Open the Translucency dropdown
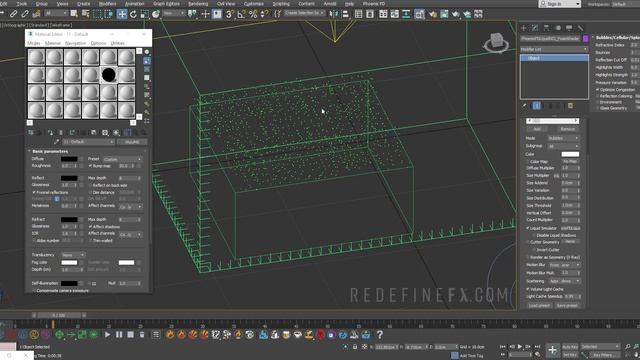This screenshot has width=640, height=360. (73, 255)
